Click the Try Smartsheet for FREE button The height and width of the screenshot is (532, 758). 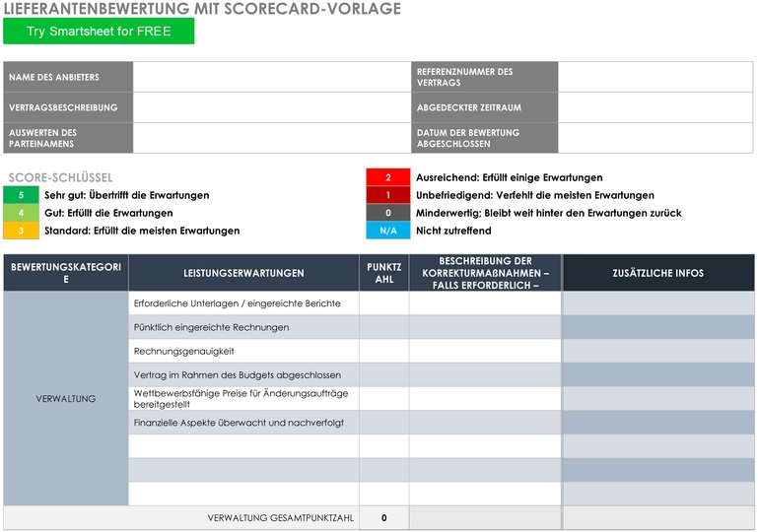point(99,32)
